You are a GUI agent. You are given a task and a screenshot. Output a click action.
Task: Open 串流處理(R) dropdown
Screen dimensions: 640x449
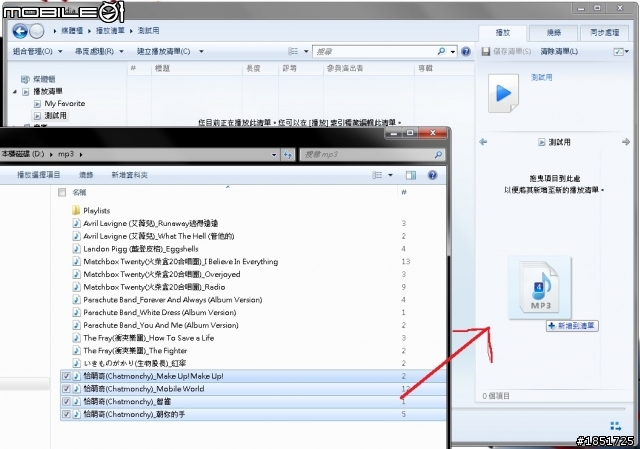(99, 51)
